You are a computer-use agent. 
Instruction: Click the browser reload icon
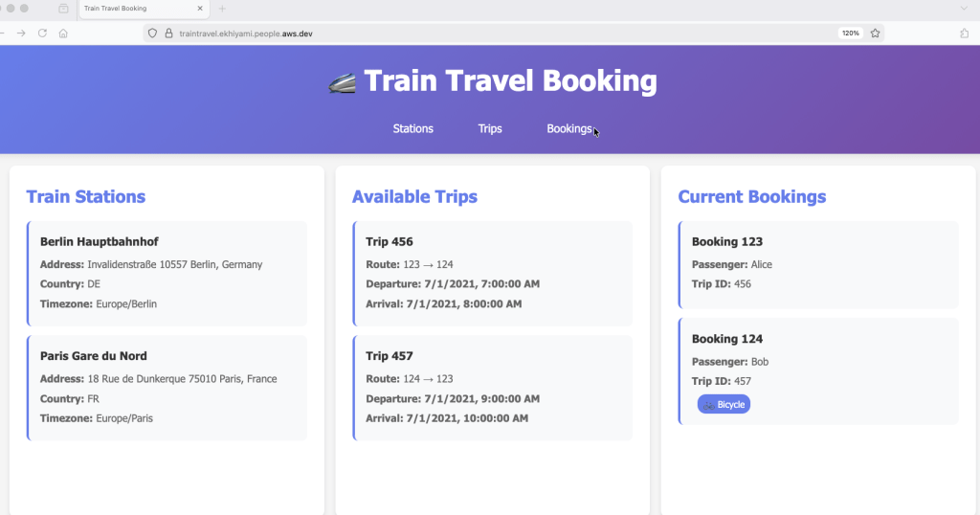pos(42,33)
